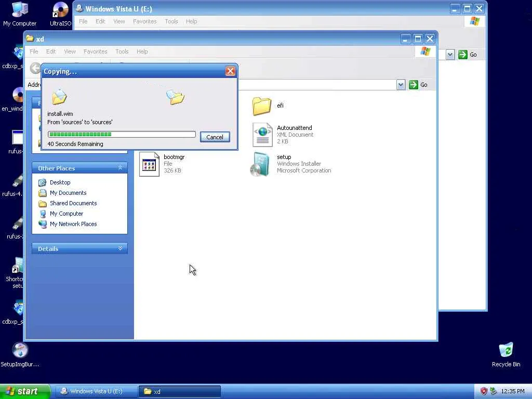Click the 12:35 PM system clock
Image resolution: width=532 pixels, height=399 pixels.
[x=513, y=391]
